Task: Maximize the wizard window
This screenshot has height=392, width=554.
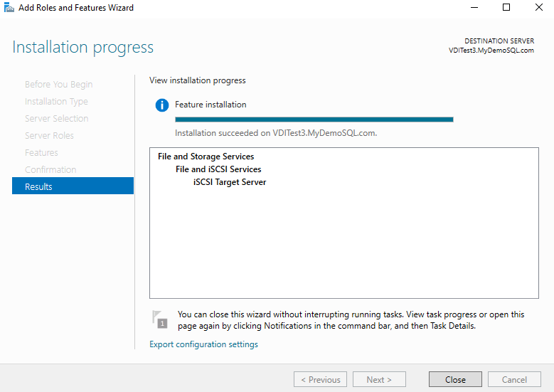Action: tap(506, 7)
